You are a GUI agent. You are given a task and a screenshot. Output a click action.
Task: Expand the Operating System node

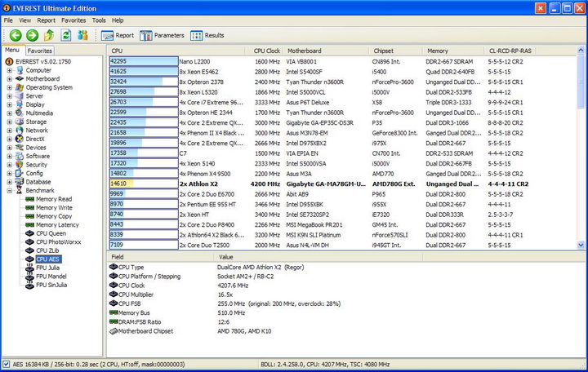pos(9,87)
